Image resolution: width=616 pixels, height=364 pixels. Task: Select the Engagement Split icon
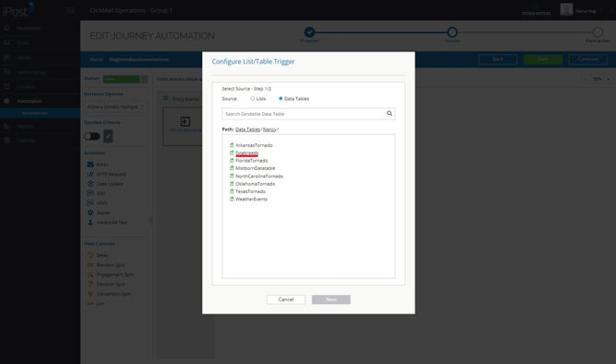click(90, 275)
